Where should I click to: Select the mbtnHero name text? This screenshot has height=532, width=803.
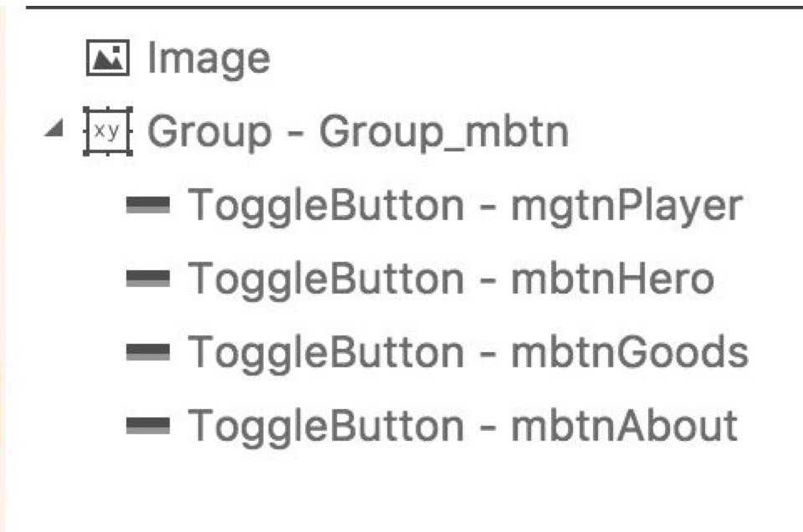pos(612,279)
